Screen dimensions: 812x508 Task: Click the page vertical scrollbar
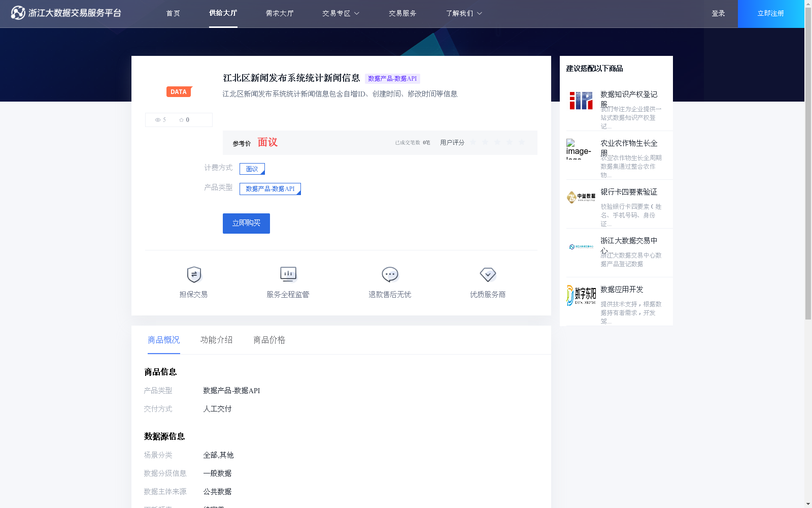(x=808, y=163)
